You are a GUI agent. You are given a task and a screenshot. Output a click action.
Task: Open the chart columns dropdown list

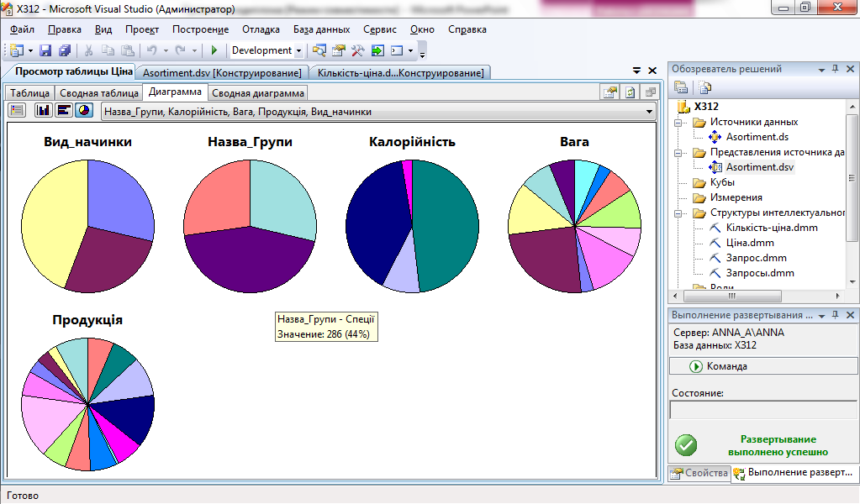point(649,112)
